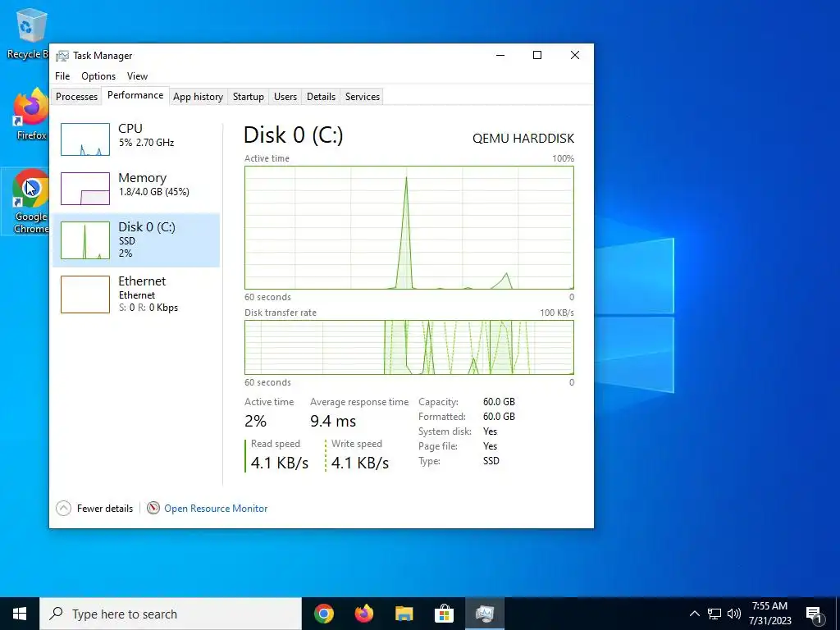This screenshot has width=840, height=630.
Task: Switch to the Users tab
Action: tap(285, 97)
